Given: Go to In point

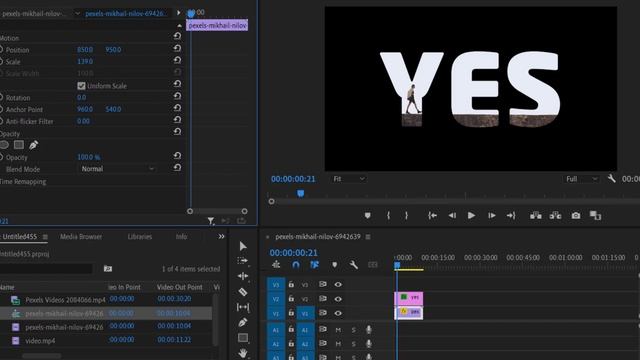Looking at the screenshot, I should (432, 215).
